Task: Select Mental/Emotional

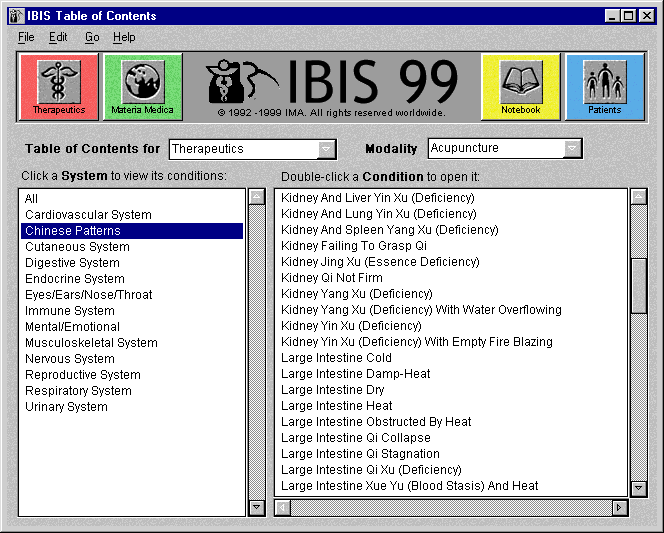Action: [x=132, y=327]
